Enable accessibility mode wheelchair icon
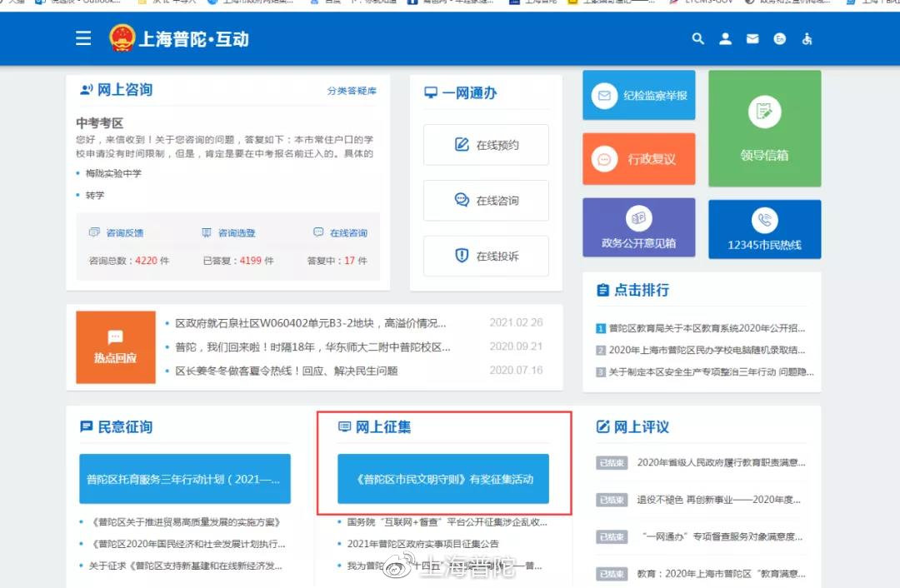Screen dimensions: 900x588 807,38
